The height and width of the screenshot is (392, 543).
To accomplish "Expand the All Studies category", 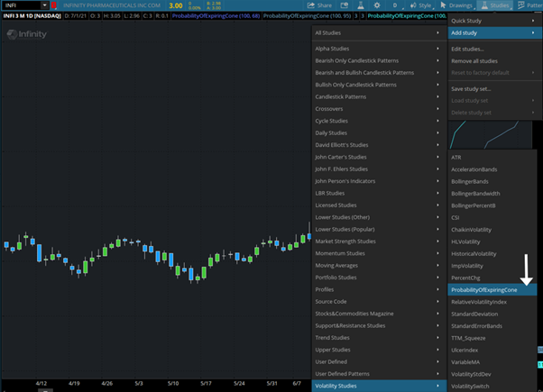I will [x=377, y=32].
